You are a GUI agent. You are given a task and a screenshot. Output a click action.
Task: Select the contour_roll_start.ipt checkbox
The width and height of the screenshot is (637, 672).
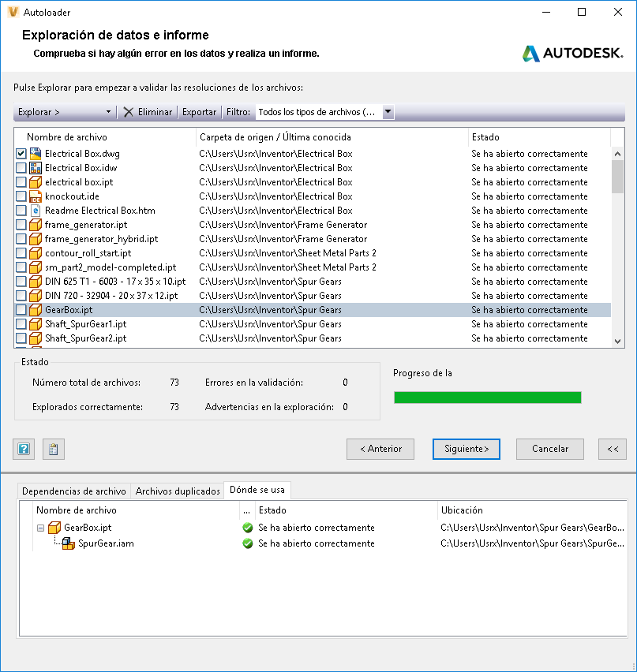pos(21,253)
